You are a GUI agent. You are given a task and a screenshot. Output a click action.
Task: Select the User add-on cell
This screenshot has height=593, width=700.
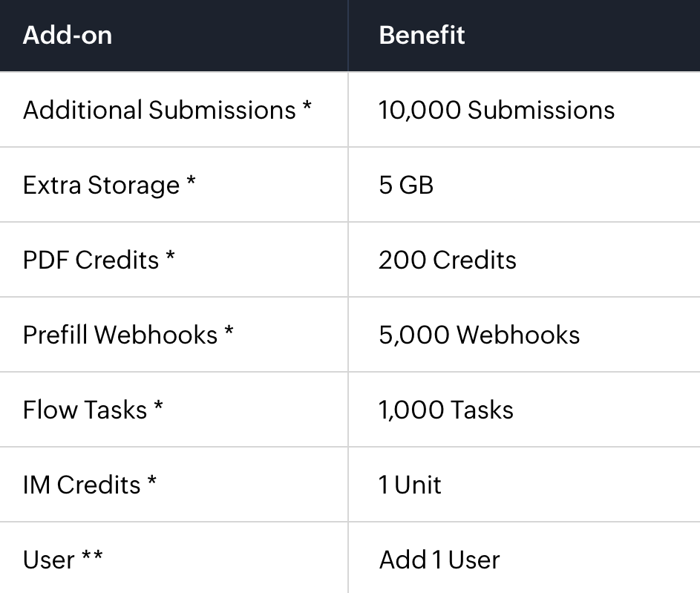click(174, 558)
